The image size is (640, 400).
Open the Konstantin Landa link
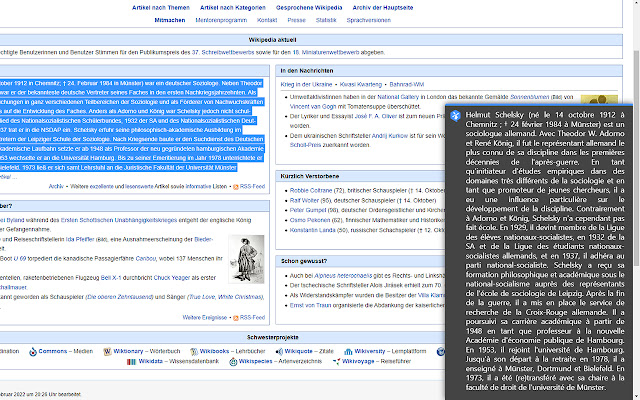(313, 230)
